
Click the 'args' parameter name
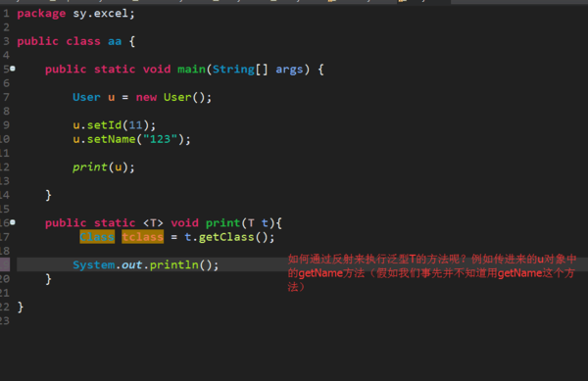tap(289, 70)
